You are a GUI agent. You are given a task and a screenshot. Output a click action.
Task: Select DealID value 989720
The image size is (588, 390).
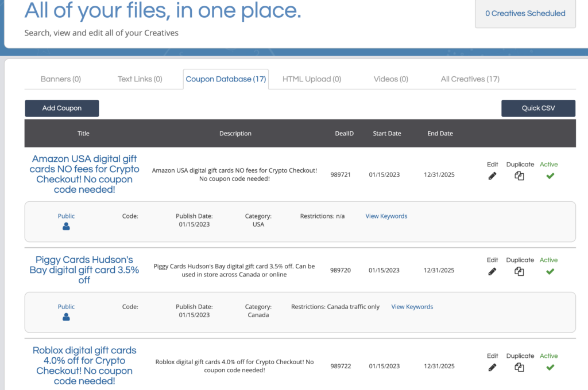(341, 271)
